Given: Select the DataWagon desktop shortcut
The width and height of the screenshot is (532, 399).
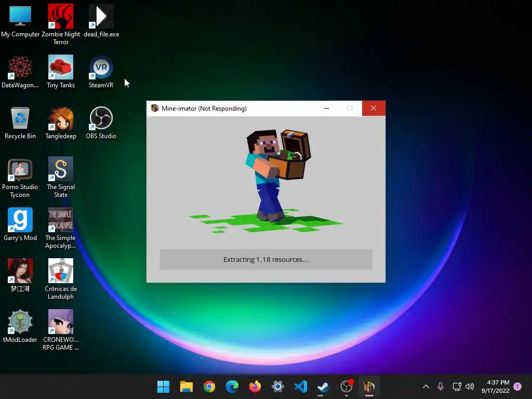Looking at the screenshot, I should 20,72.
